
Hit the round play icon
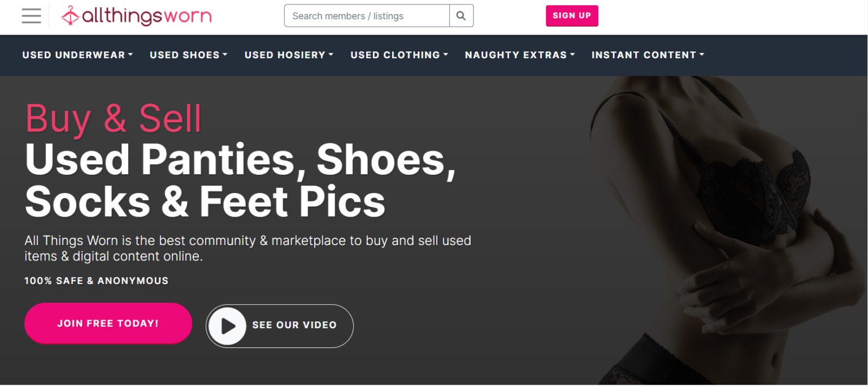click(227, 326)
